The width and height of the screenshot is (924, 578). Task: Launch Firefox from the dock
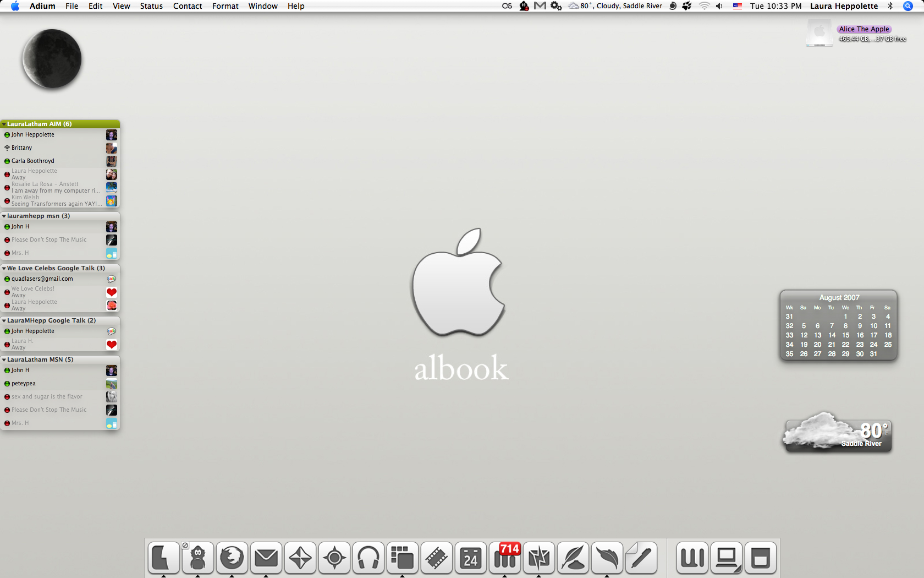(x=232, y=558)
